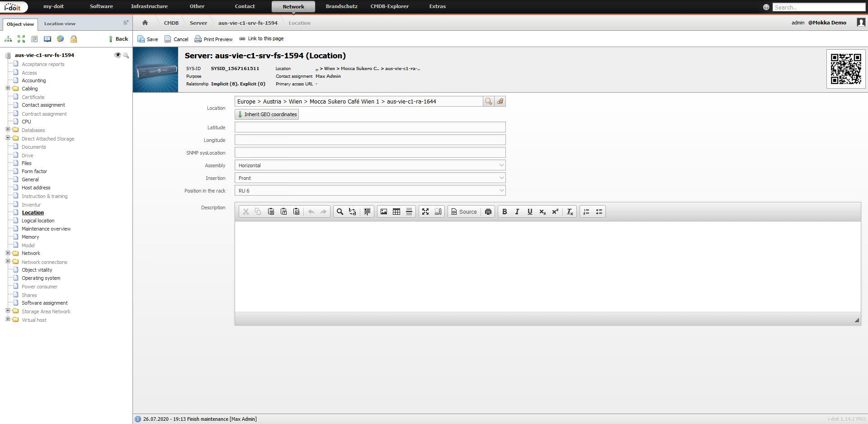Clear the Location selection with eraser icon
This screenshot has width=868, height=424.
point(500,101)
